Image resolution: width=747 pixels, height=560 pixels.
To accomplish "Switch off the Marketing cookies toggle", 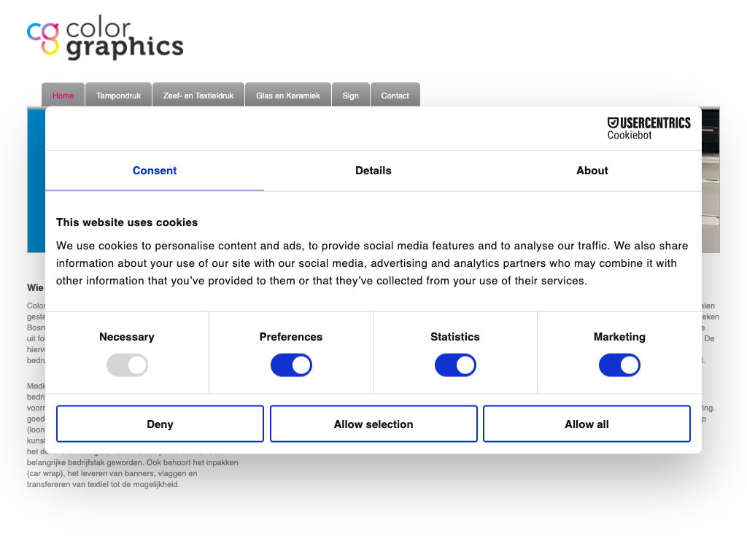I will (619, 365).
